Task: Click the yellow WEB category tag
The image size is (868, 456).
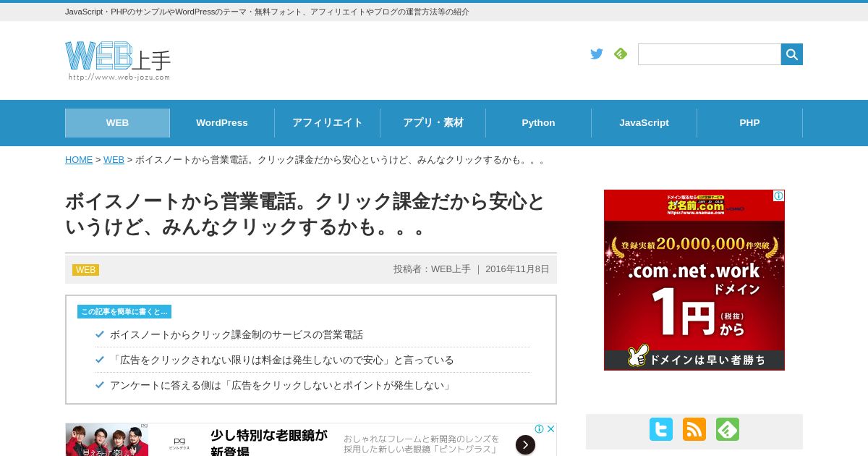Action: pos(85,270)
